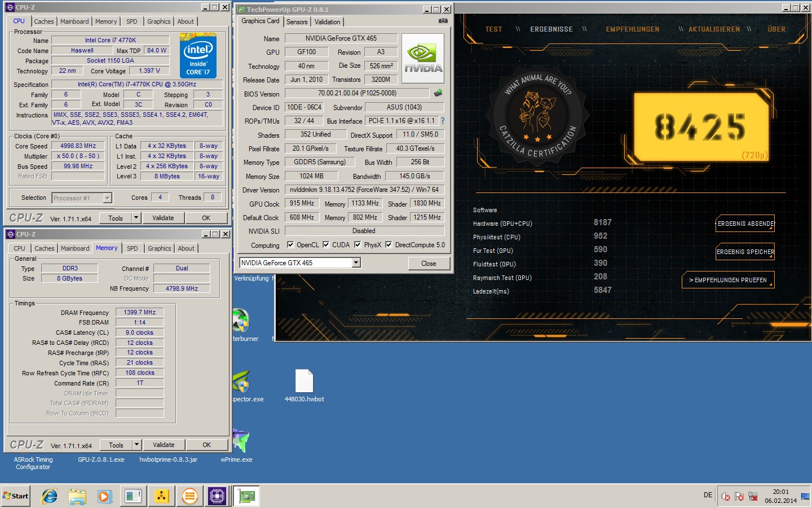812x508 pixels.
Task: Toggle the PhysX checkbox in GPU-Z
Action: click(358, 244)
